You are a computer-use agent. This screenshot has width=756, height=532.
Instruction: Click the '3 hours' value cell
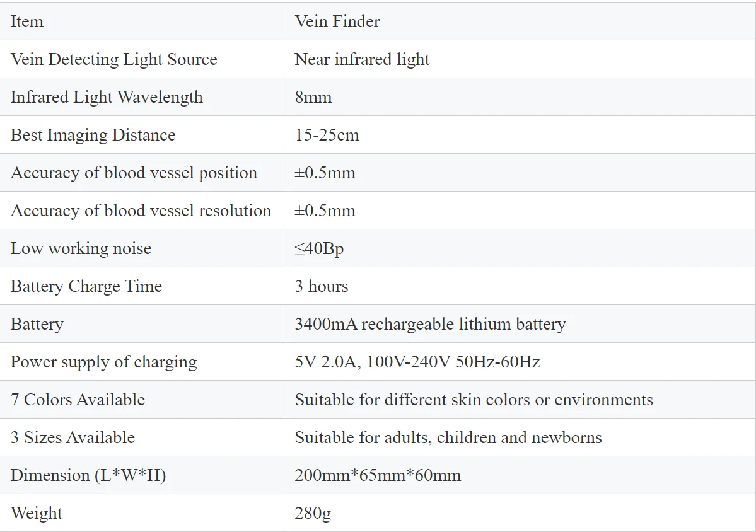pyautogui.click(x=322, y=286)
